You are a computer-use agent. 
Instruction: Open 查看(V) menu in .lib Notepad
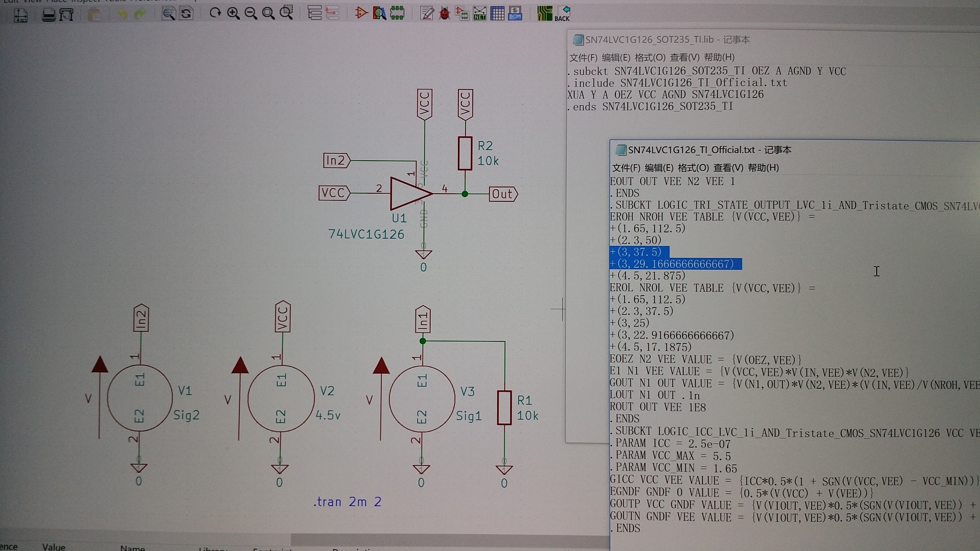point(684,57)
